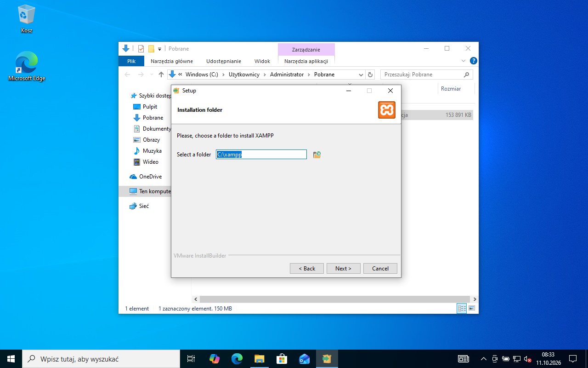Screen dimensions: 588x368
Task: Switch to the Narzędzia główne ribbon tab
Action: click(x=172, y=61)
